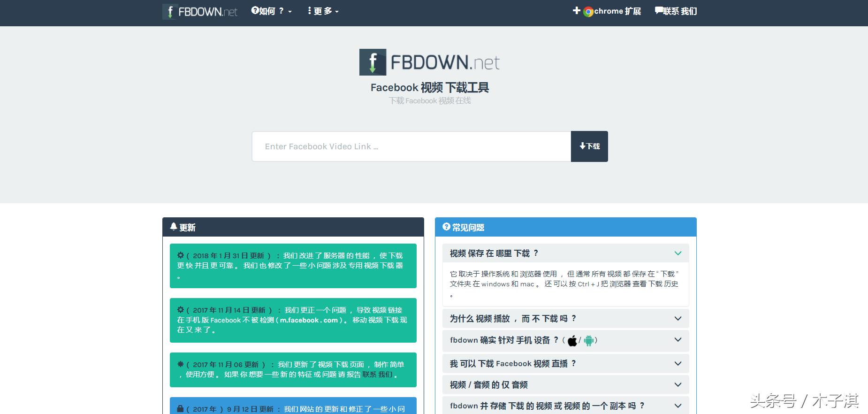
Task: Click the 2017年11月06日更新 notice text
Action: (290, 369)
